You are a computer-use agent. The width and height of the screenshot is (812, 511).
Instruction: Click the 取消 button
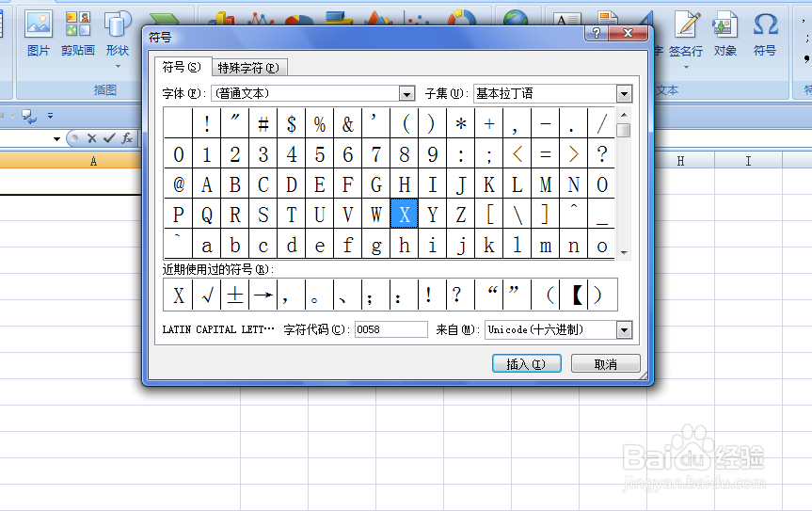pos(605,364)
